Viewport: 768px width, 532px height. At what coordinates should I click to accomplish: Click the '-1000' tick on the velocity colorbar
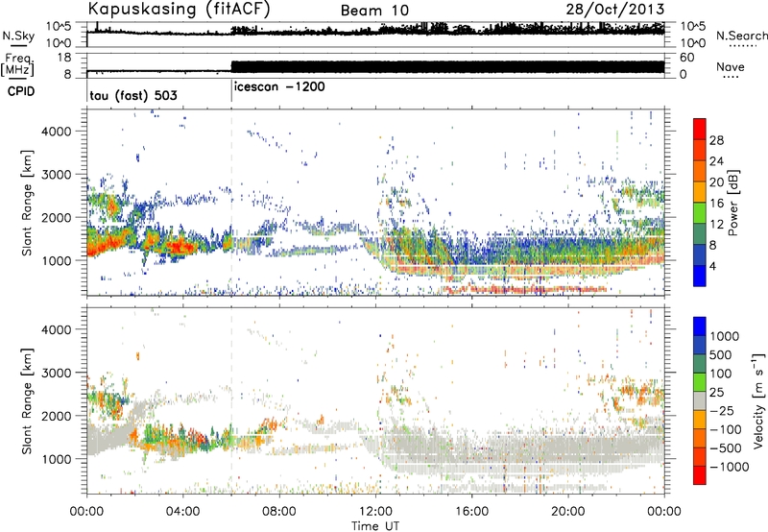(730, 467)
